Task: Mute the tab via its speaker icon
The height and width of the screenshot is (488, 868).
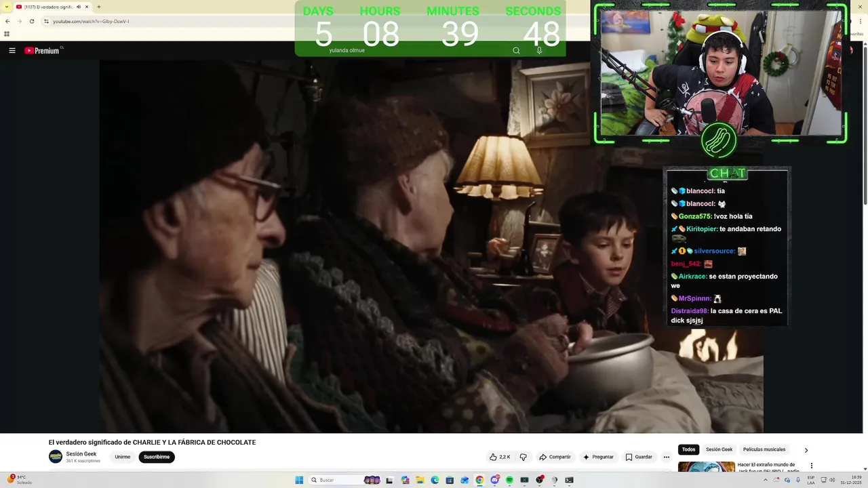Action: [79, 7]
